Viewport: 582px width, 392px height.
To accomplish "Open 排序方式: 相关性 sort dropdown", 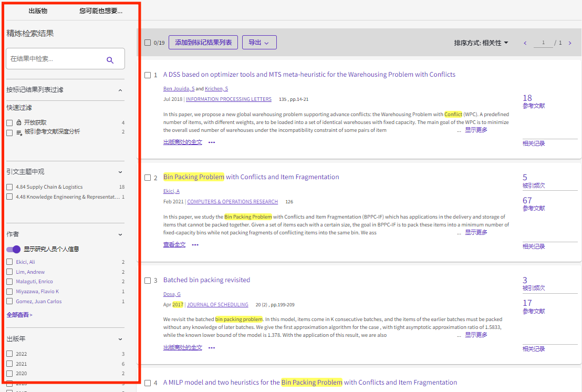I will 481,43.
